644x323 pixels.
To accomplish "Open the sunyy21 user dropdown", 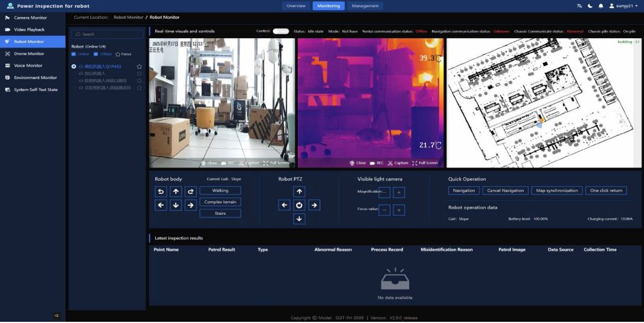I will tap(623, 6).
